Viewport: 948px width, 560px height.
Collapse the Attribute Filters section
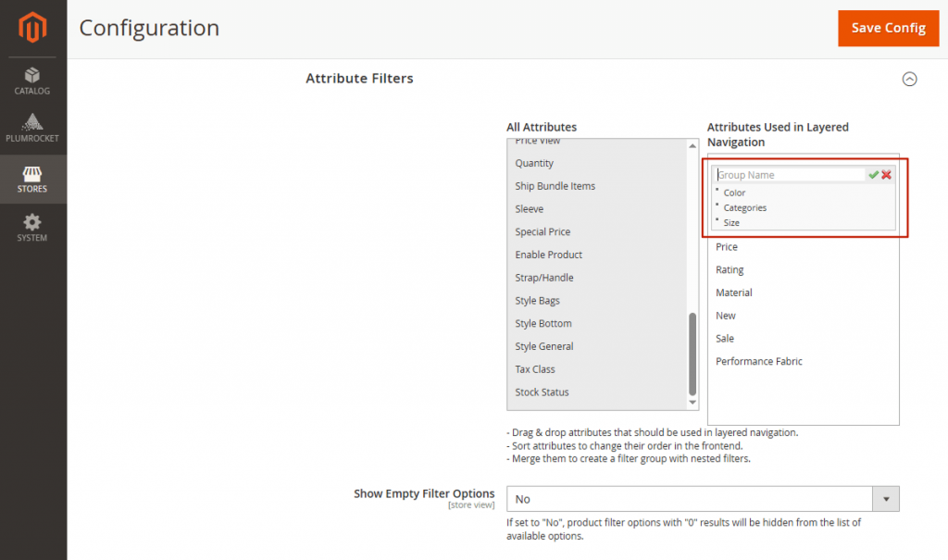909,80
